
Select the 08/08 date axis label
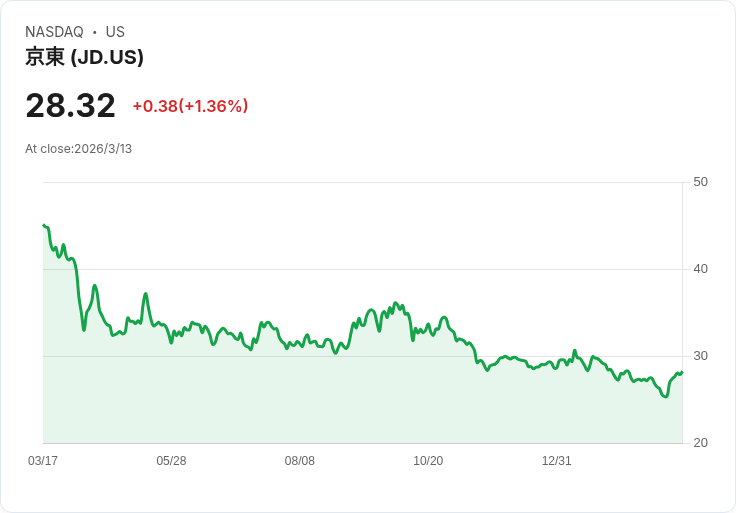coord(300,461)
